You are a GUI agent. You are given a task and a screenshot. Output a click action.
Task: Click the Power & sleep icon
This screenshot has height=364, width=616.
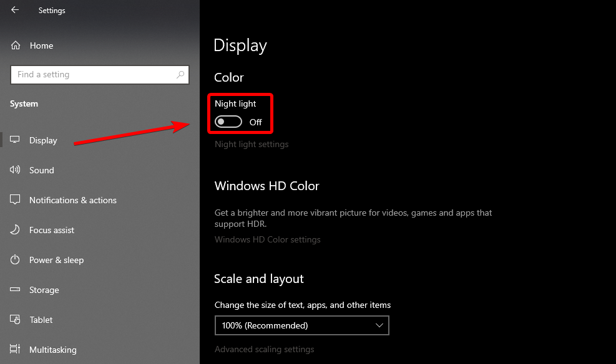click(x=15, y=260)
